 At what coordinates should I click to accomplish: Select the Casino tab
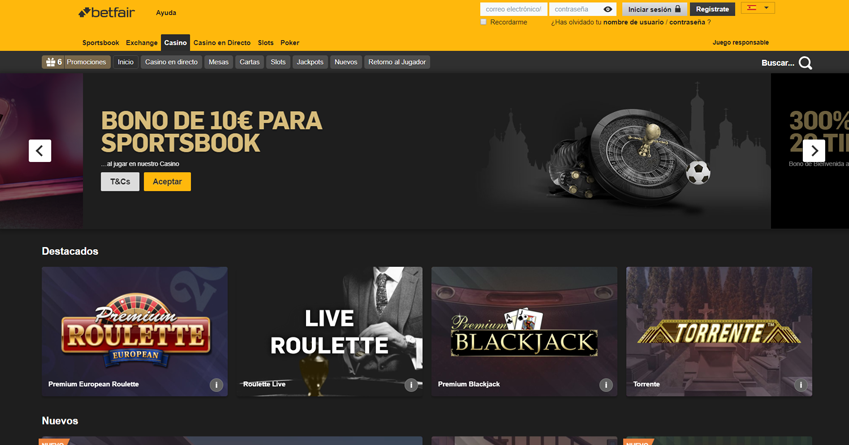[175, 43]
